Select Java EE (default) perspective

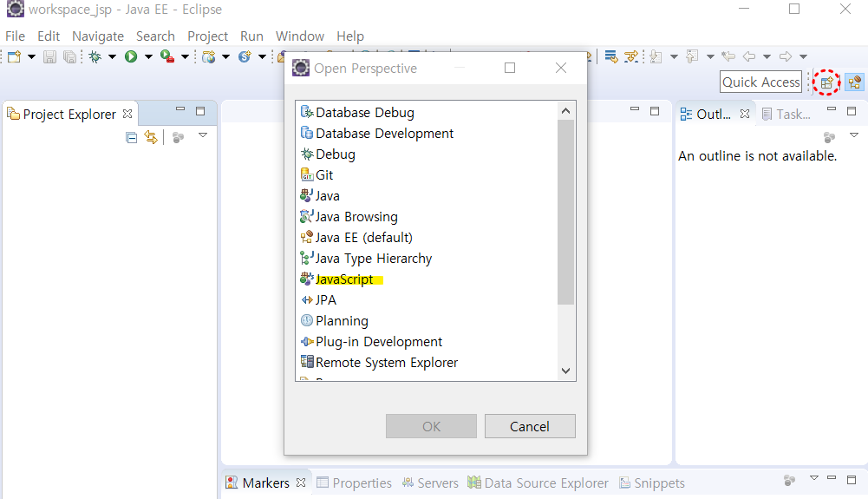[x=356, y=238]
